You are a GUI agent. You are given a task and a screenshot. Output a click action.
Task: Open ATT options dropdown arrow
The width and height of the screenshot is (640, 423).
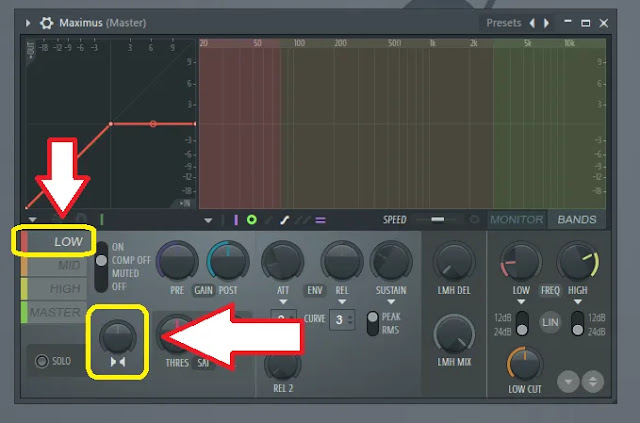tap(283, 302)
